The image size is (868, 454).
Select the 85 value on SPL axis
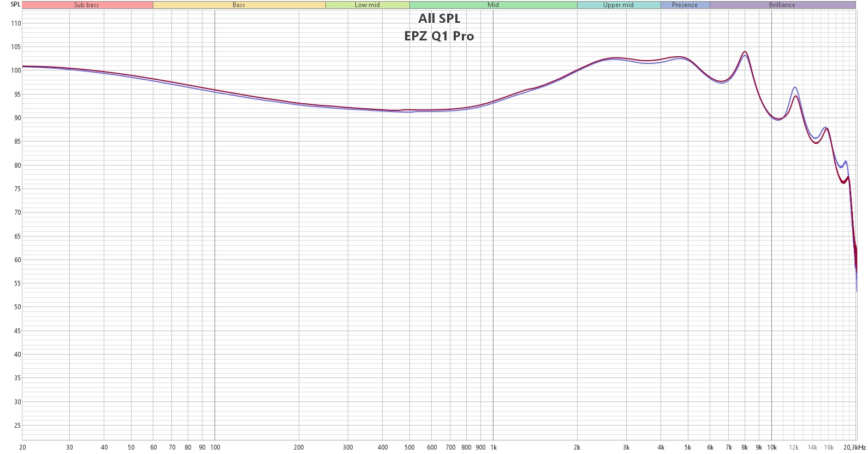coord(17,141)
